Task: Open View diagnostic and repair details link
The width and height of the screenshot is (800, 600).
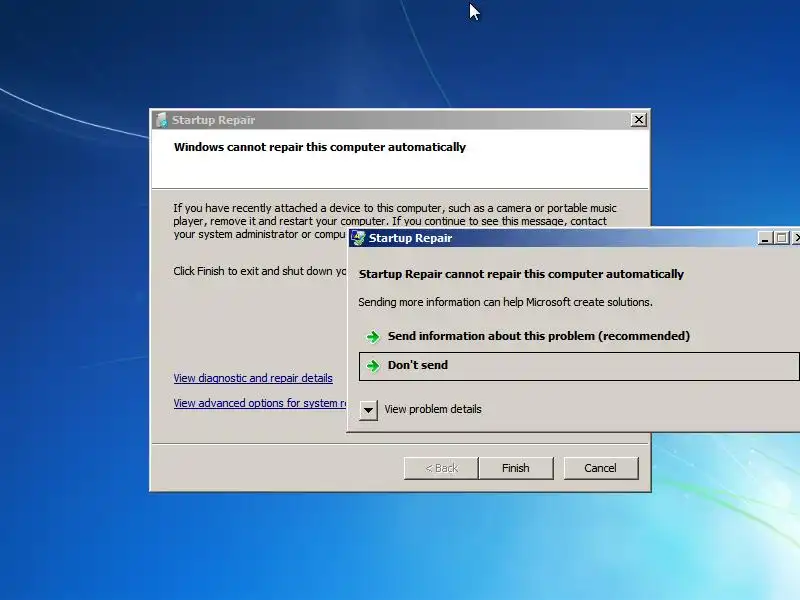Action: [x=253, y=378]
